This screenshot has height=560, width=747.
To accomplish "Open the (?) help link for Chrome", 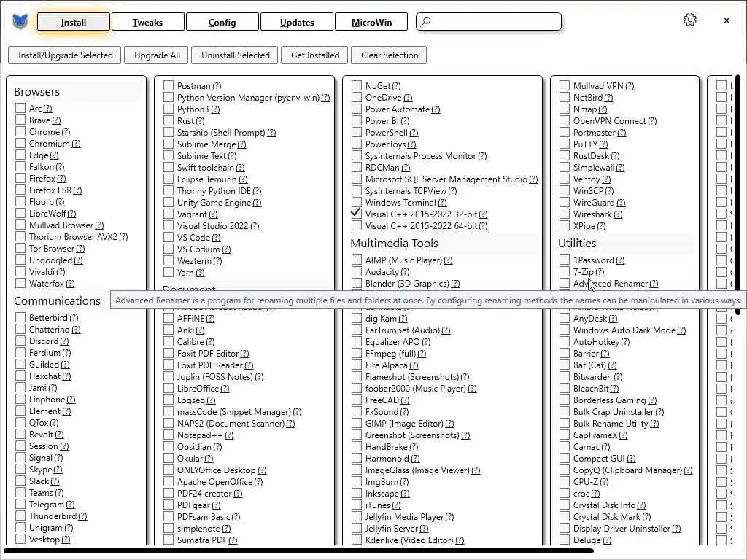I will [x=65, y=132].
